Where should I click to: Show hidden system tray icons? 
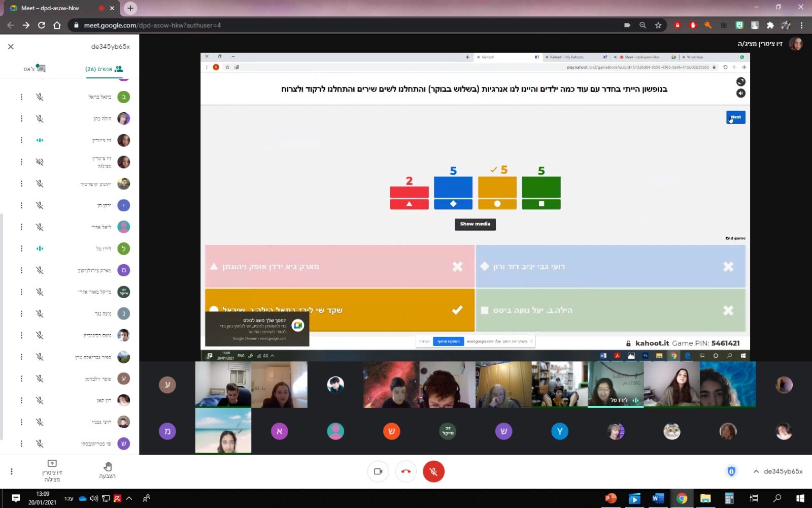tap(129, 498)
